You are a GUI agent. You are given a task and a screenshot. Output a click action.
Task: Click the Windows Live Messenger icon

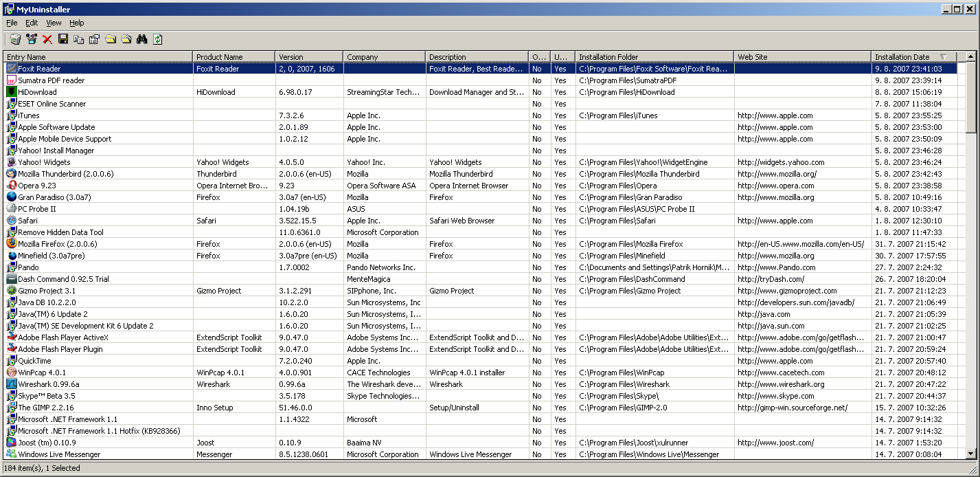point(12,454)
